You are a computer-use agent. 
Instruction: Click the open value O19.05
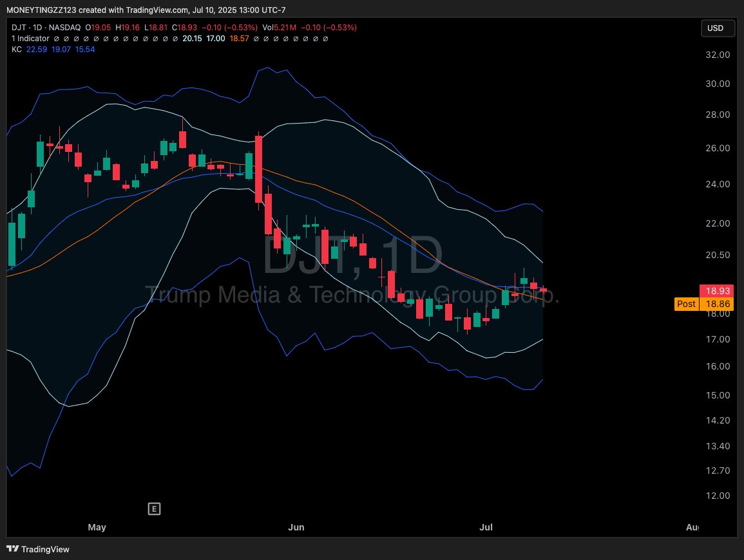pyautogui.click(x=98, y=28)
